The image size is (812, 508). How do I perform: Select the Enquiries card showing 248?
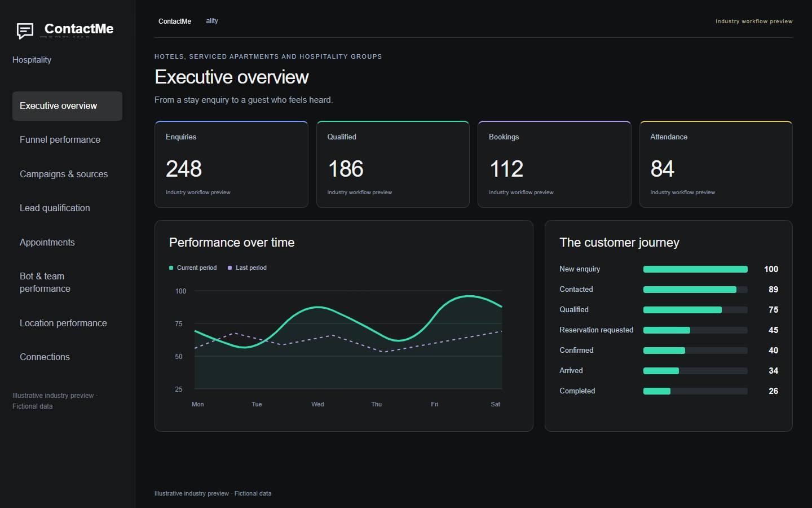231,164
